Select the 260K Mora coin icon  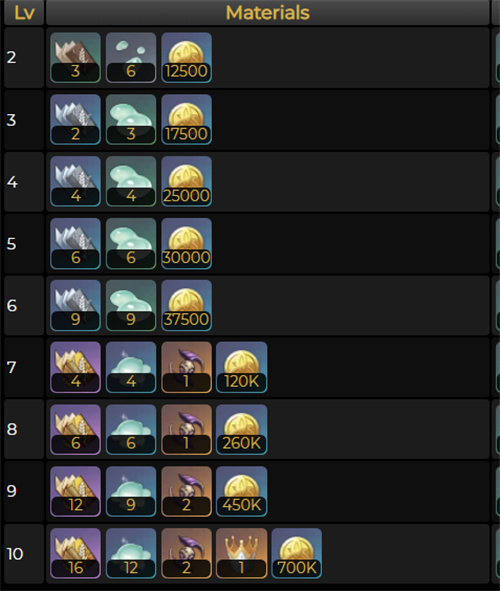coord(242,429)
